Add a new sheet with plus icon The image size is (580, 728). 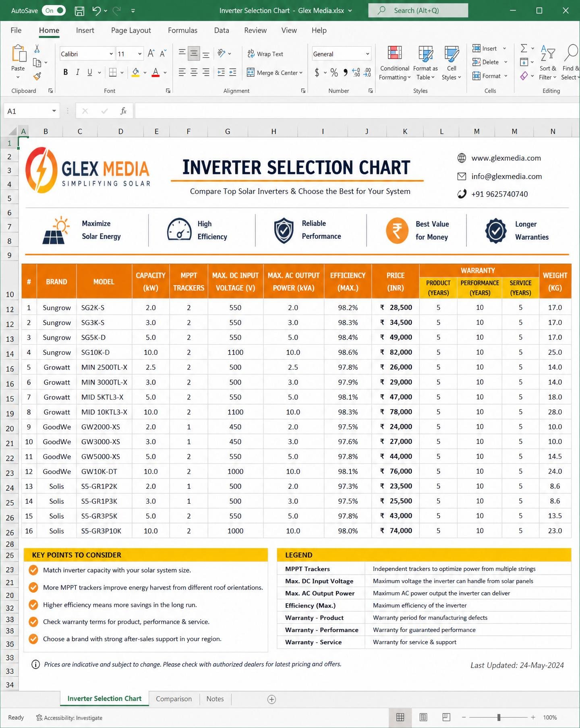[x=272, y=699]
